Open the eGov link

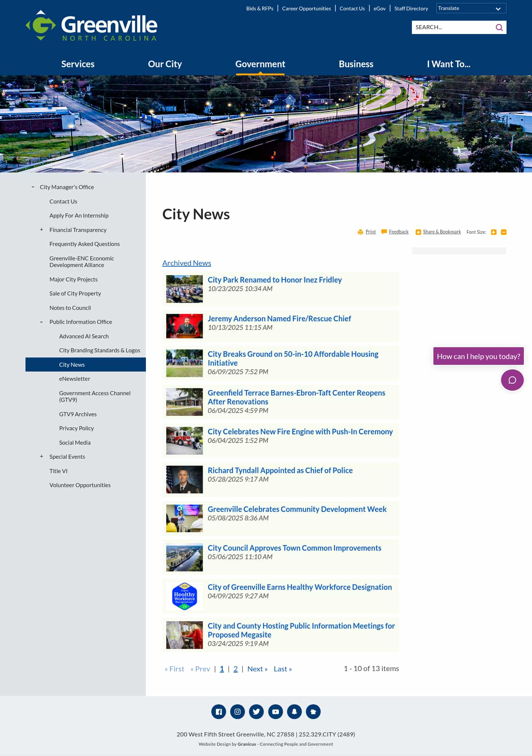pyautogui.click(x=379, y=8)
